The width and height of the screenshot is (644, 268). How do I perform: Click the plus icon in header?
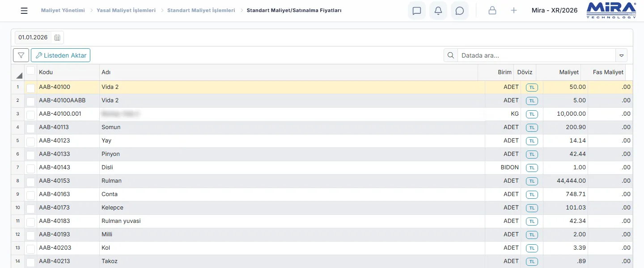click(x=514, y=11)
